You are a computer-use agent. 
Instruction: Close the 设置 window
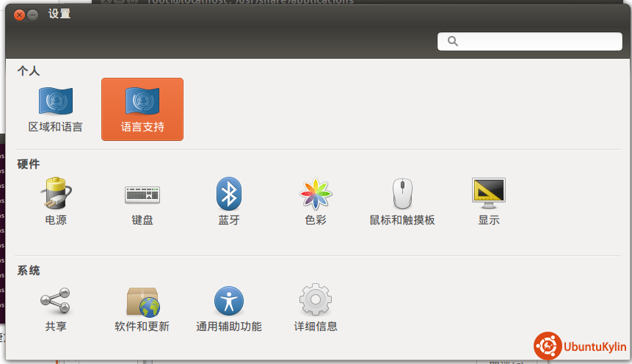point(19,15)
